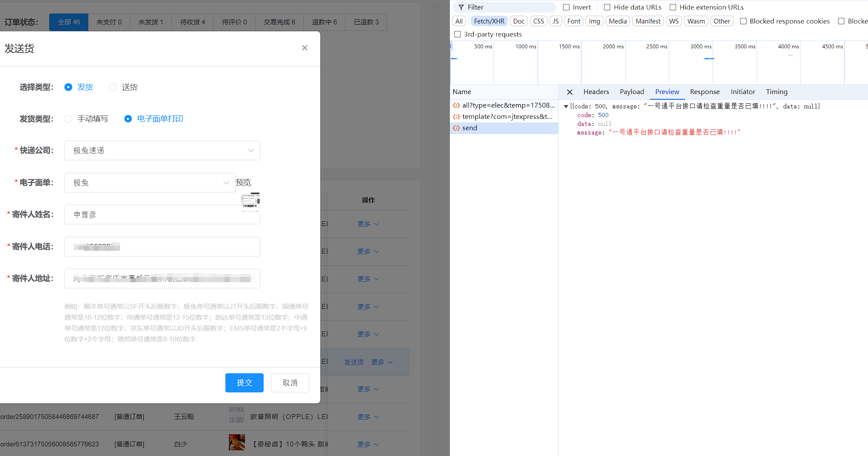
Task: Filter requests by Font type
Action: click(x=574, y=21)
